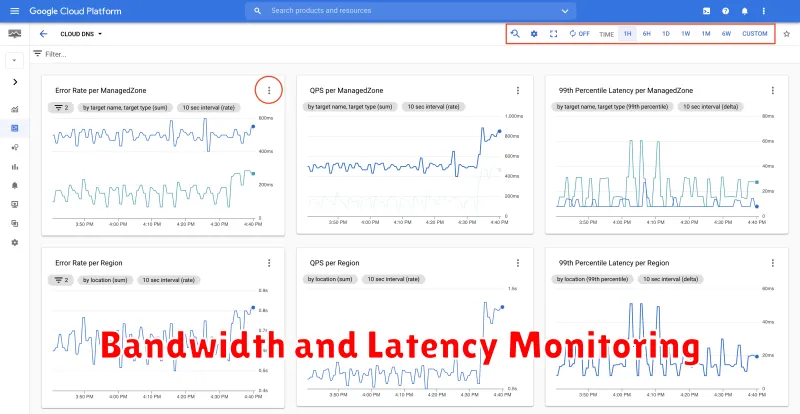Toggle auto-refresh OFF button
Viewport: 800px width, 414px height.
tap(579, 34)
